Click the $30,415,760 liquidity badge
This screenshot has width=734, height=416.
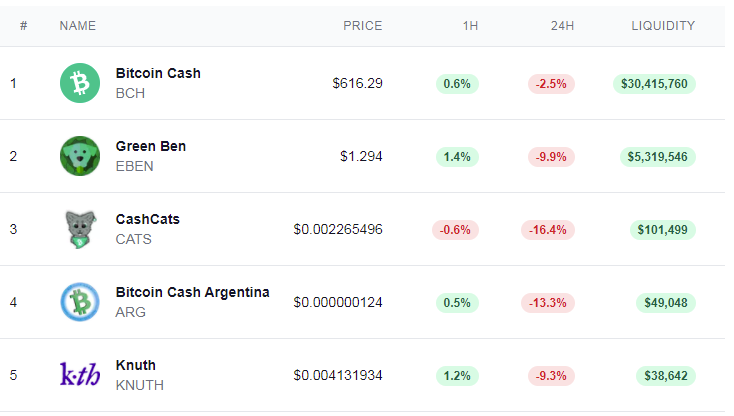(x=654, y=84)
